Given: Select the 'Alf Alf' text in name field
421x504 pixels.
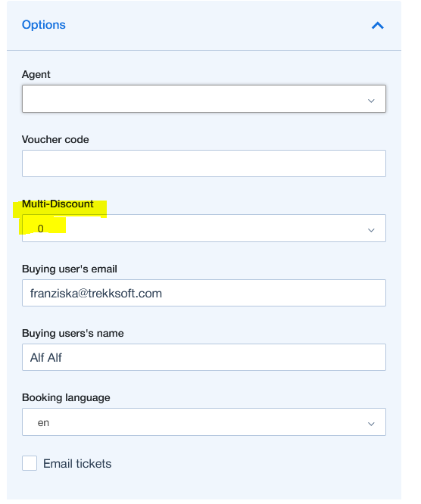Looking at the screenshot, I should click(46, 357).
